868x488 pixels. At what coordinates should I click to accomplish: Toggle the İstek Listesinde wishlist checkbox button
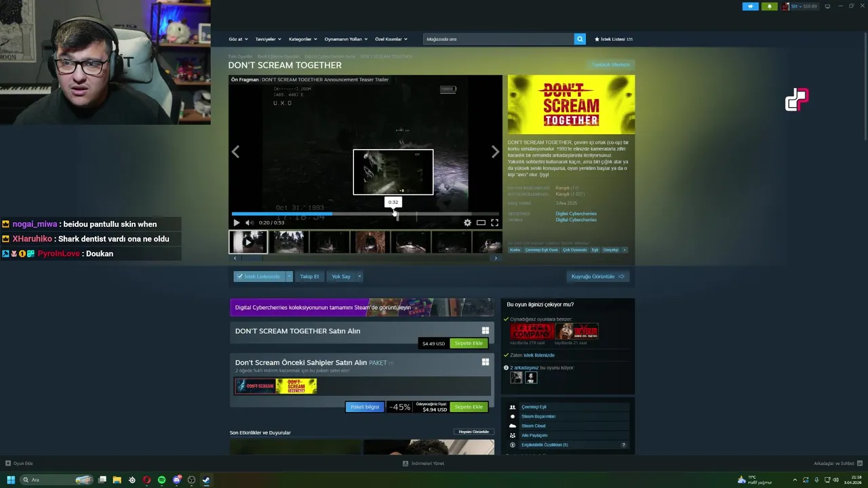(259, 277)
